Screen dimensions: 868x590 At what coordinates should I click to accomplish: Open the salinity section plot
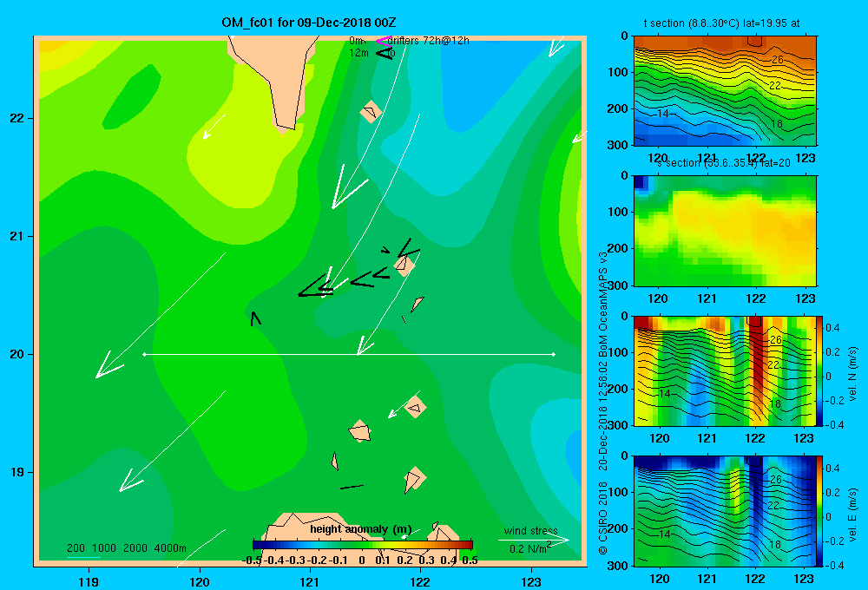click(725, 231)
